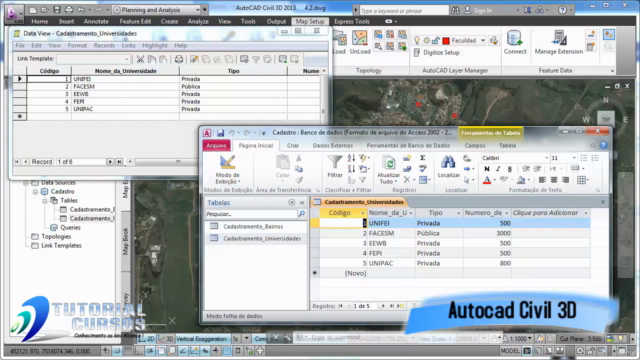Open Dados Externos tab in Access
Image resolution: width=640 pixels, height=360 pixels.
click(333, 145)
